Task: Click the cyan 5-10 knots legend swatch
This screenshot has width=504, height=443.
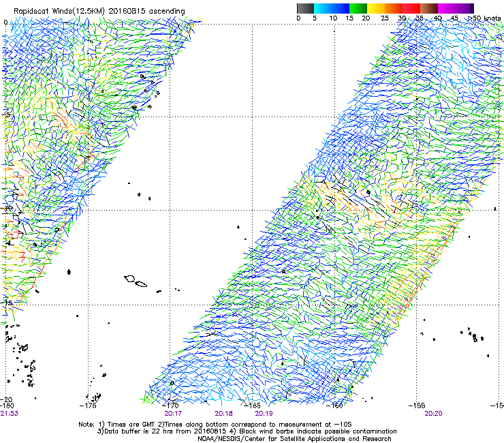Action: pos(322,8)
